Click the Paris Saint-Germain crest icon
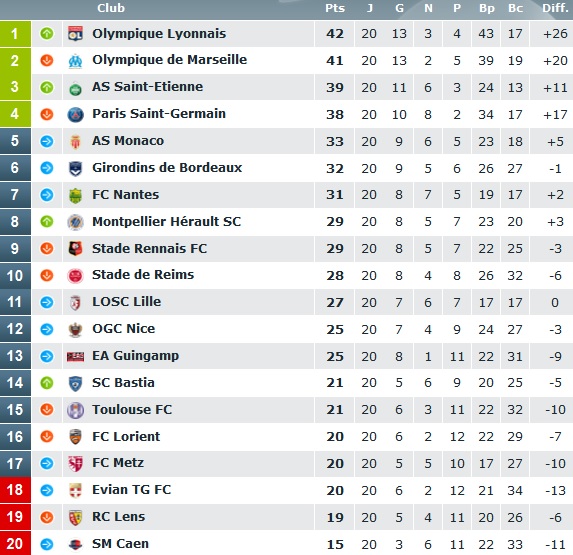This screenshot has height=555, width=573. pos(75,114)
